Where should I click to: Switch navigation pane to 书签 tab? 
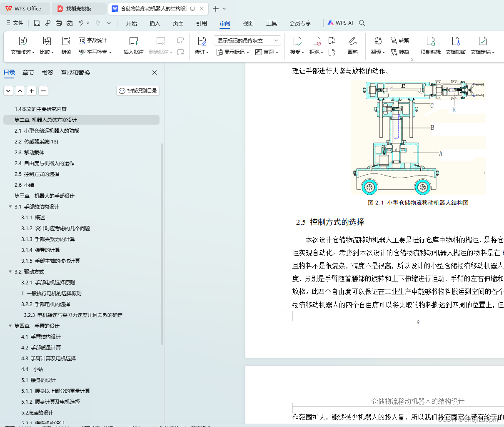[47, 73]
